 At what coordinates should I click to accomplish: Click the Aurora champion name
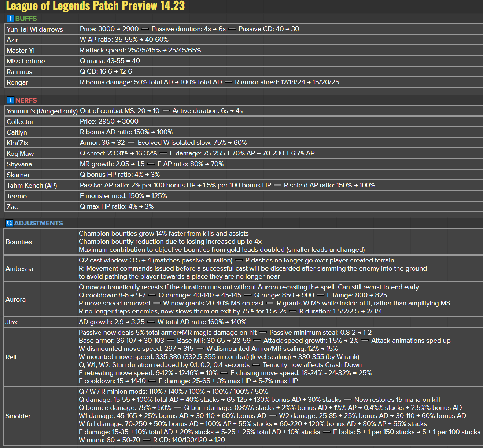pyautogui.click(x=16, y=300)
